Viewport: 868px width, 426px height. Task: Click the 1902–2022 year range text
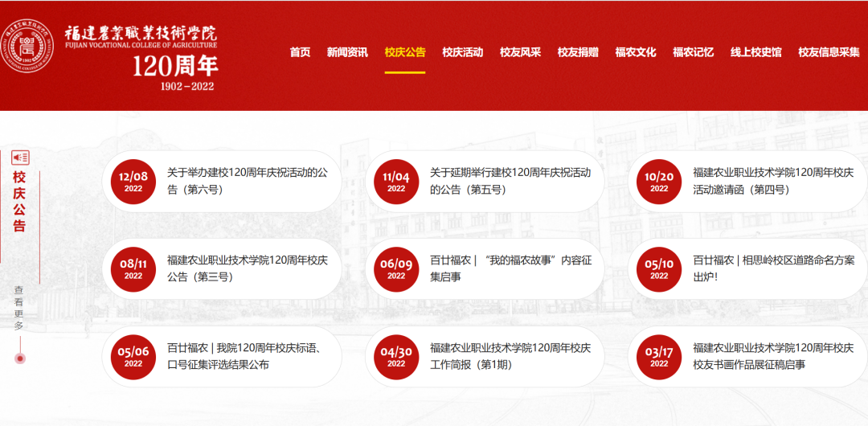click(x=187, y=87)
